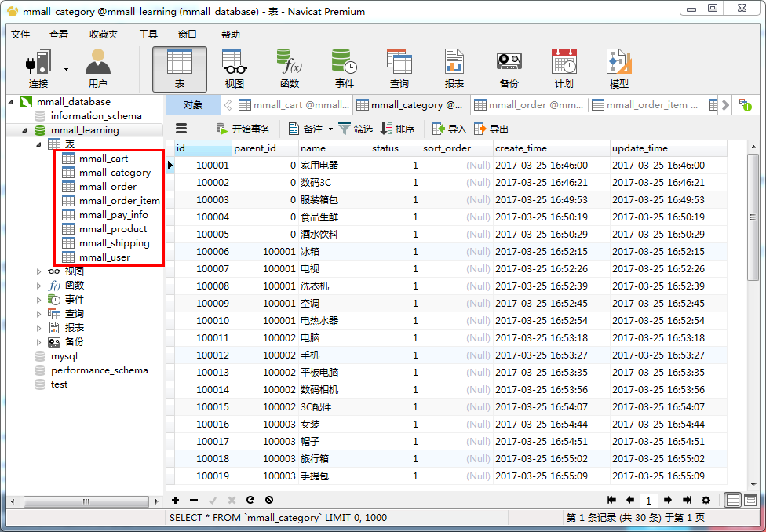Image resolution: width=766 pixels, height=532 pixels.
Task: Select the 表 (Table) toolbar icon
Action: pyautogui.click(x=179, y=69)
